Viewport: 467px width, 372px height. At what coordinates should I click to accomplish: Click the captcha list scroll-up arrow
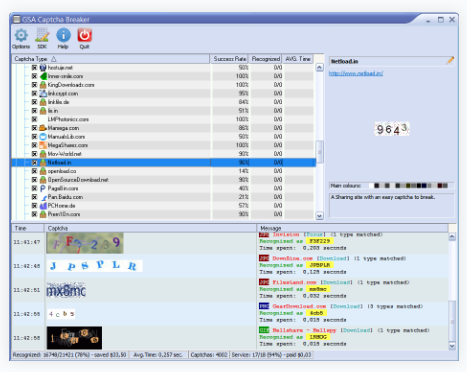(x=319, y=68)
